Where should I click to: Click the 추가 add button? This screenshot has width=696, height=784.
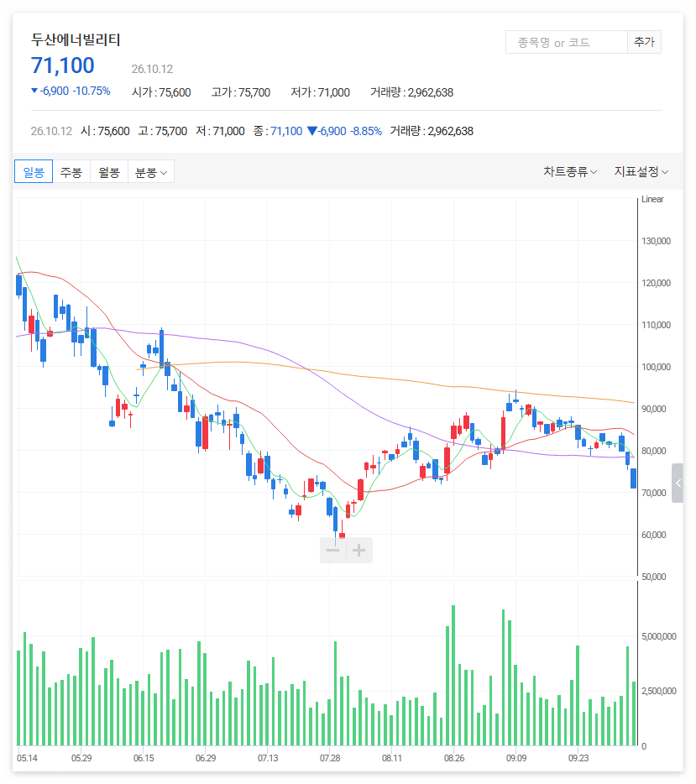tap(644, 42)
